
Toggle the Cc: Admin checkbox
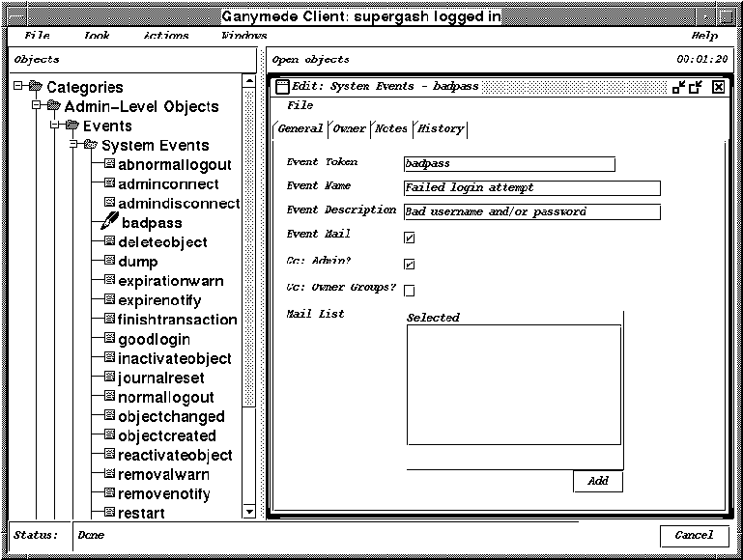pyautogui.click(x=410, y=264)
